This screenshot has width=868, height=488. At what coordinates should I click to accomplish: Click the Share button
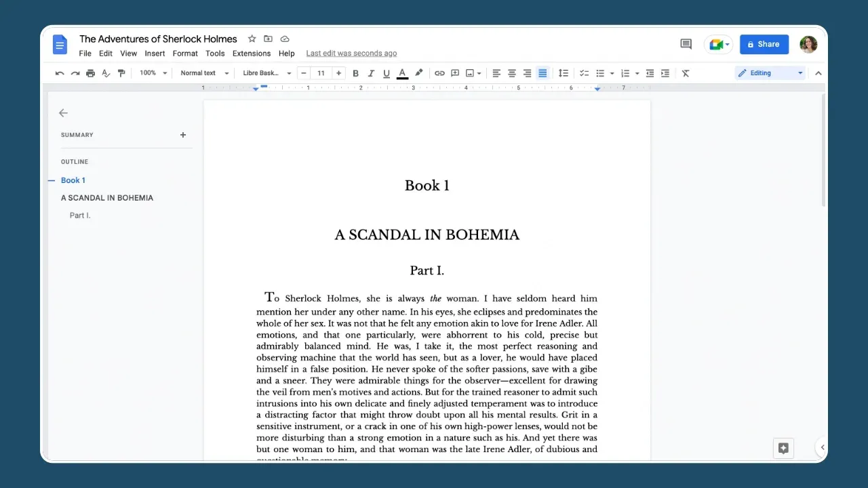[764, 44]
